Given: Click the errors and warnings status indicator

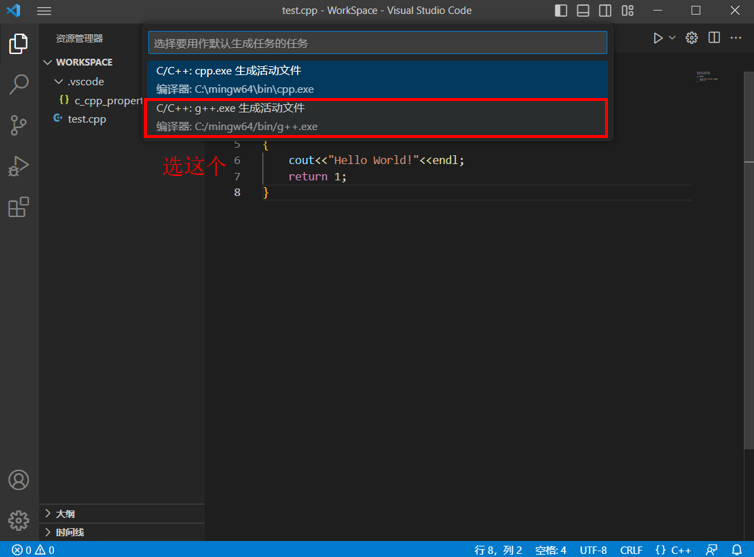Looking at the screenshot, I should coord(33,550).
